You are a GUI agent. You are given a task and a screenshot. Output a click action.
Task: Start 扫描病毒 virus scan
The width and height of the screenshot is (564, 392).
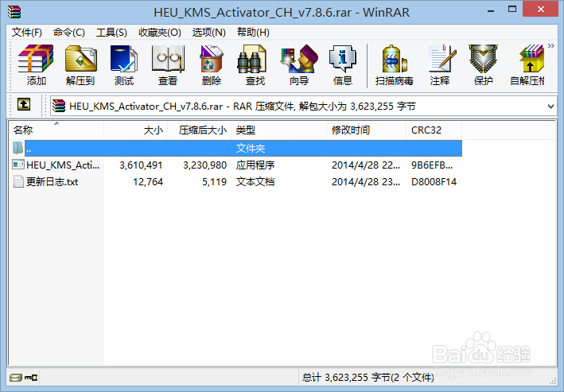[395, 65]
